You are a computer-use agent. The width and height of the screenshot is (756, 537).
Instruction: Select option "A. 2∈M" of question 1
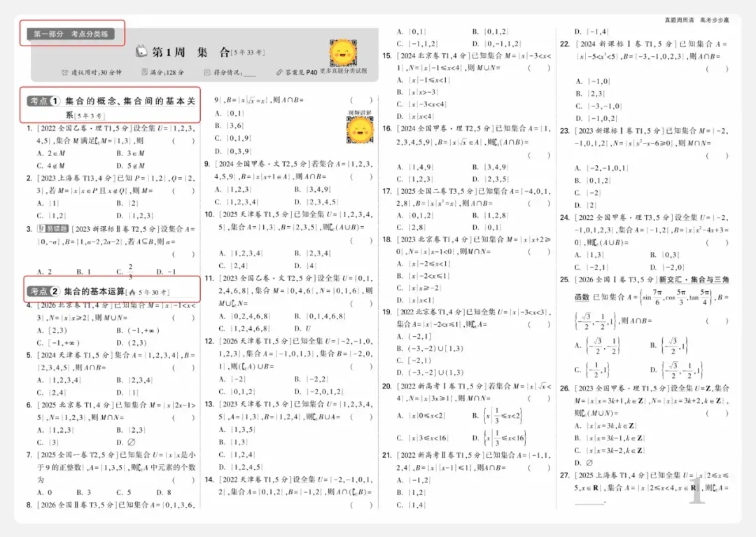pyautogui.click(x=51, y=153)
